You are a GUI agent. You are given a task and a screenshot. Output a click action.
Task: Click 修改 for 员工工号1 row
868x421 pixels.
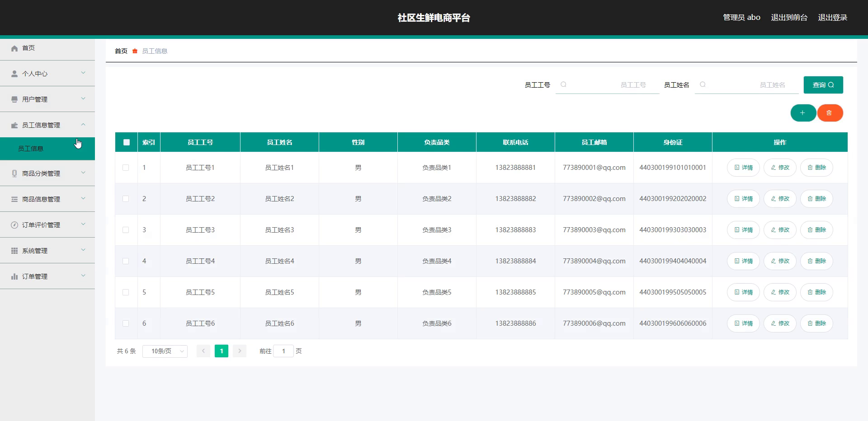click(x=780, y=168)
